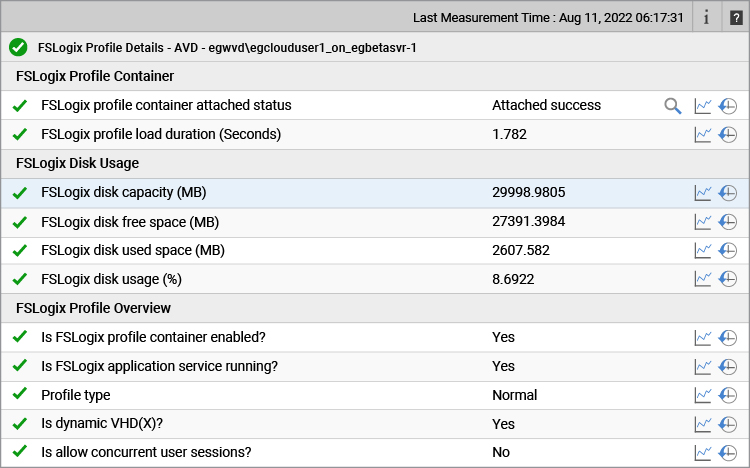Image resolution: width=750 pixels, height=468 pixels.
Task: Click green checkmark beside FSLogix disk capacity
Action: (20, 192)
